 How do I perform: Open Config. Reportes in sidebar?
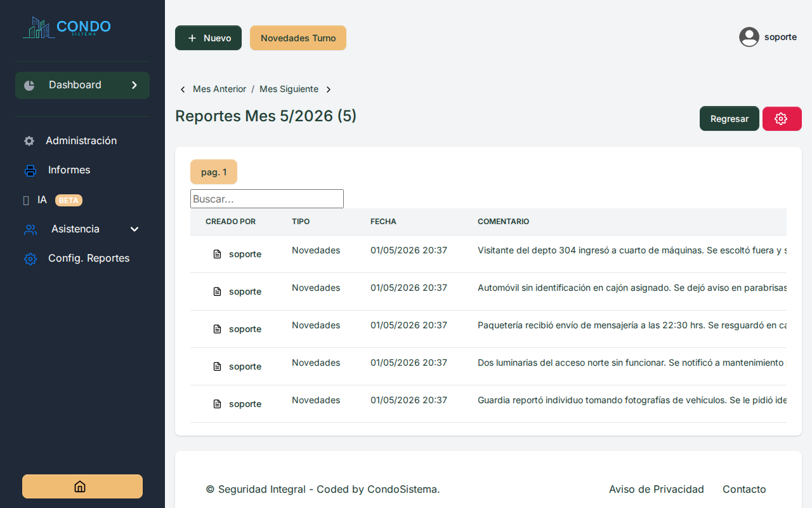[x=89, y=258]
